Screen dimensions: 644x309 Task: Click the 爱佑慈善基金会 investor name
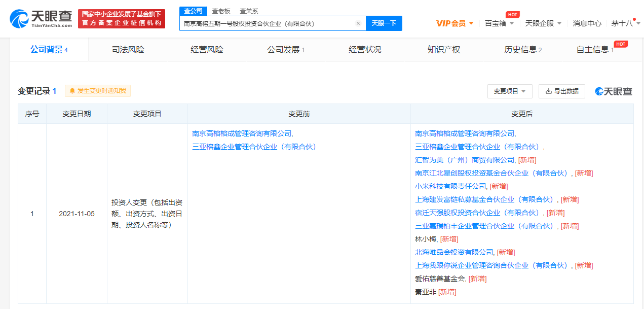440,279
